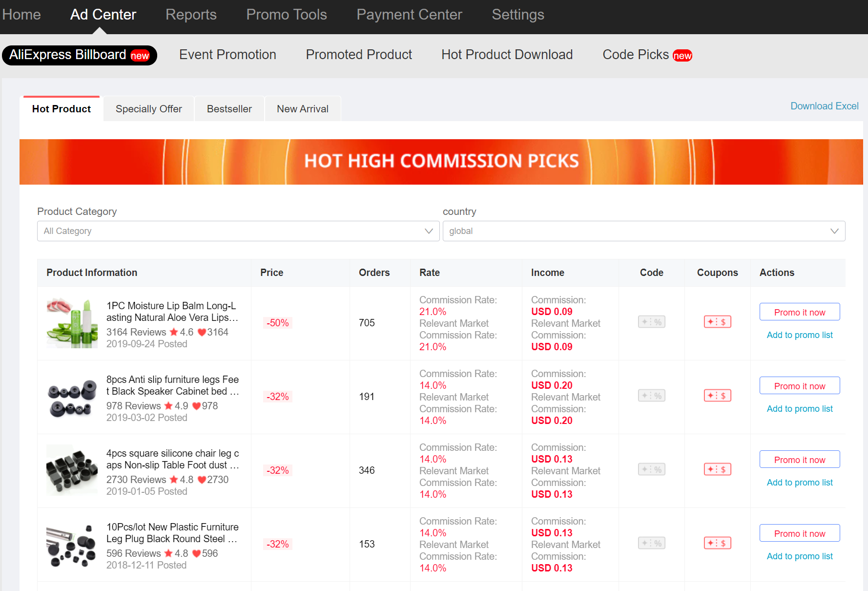The image size is (868, 591).
Task: Click the 978 Reviews text
Action: pos(133,406)
